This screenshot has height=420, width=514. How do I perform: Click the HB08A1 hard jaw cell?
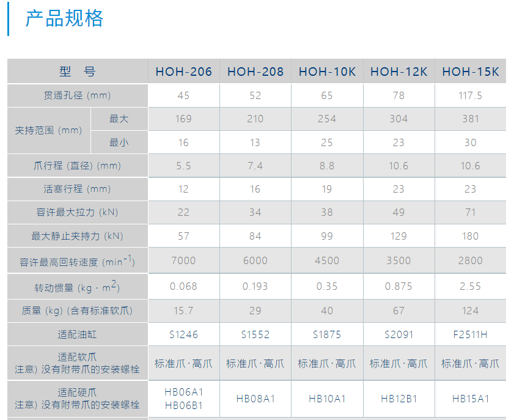click(255, 399)
